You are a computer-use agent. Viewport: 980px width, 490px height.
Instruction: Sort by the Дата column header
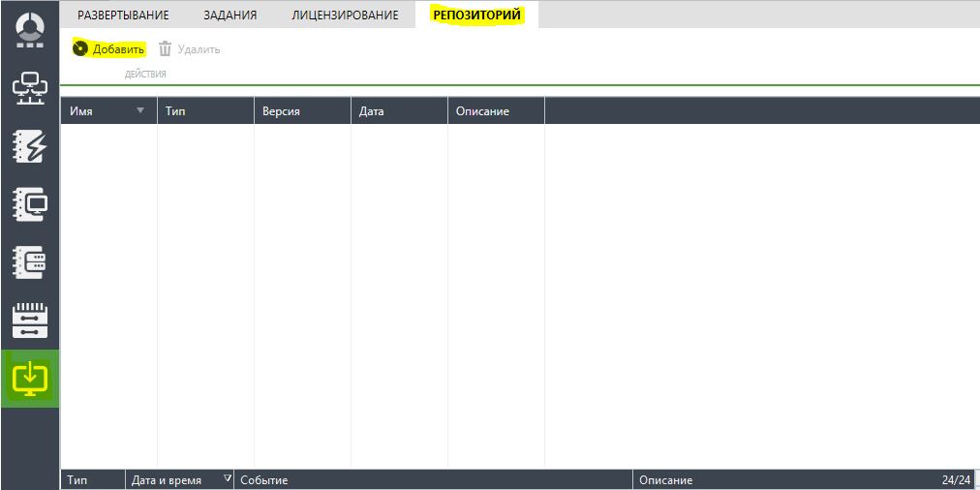pos(399,111)
